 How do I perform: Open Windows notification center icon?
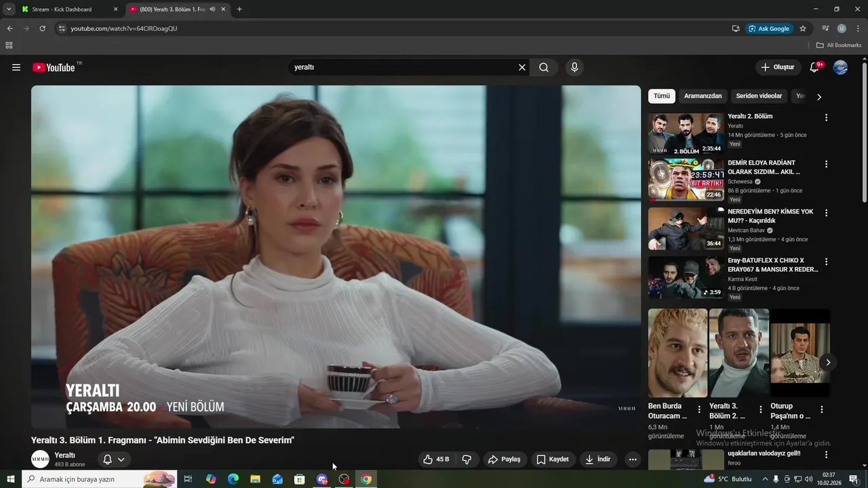pos(854,479)
